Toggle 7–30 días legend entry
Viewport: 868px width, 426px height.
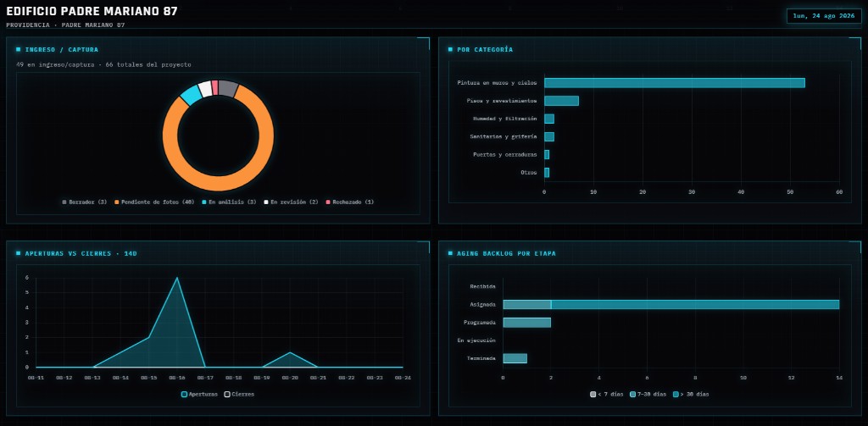(x=648, y=394)
